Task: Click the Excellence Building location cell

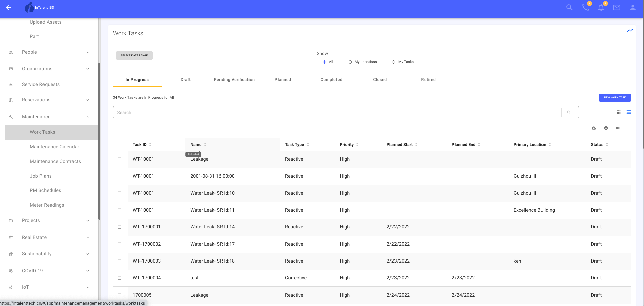Action: click(x=534, y=210)
